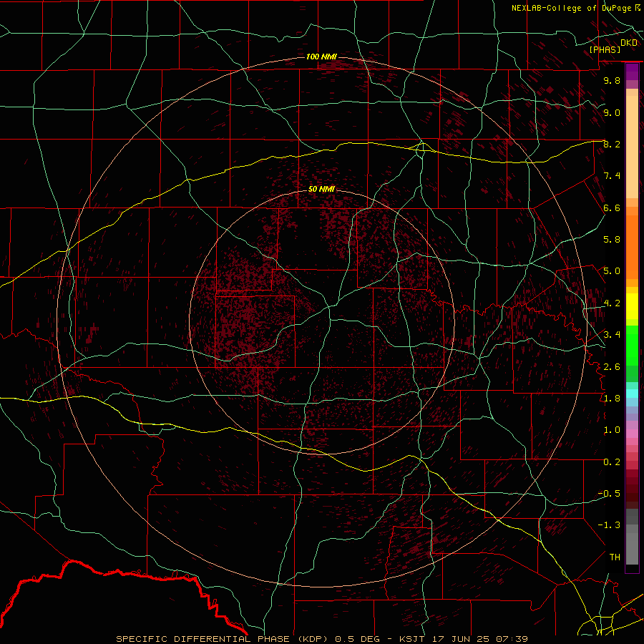This screenshot has height=644, width=644.
Task: Click the 100 NMI range ring label
Action: 321,57
